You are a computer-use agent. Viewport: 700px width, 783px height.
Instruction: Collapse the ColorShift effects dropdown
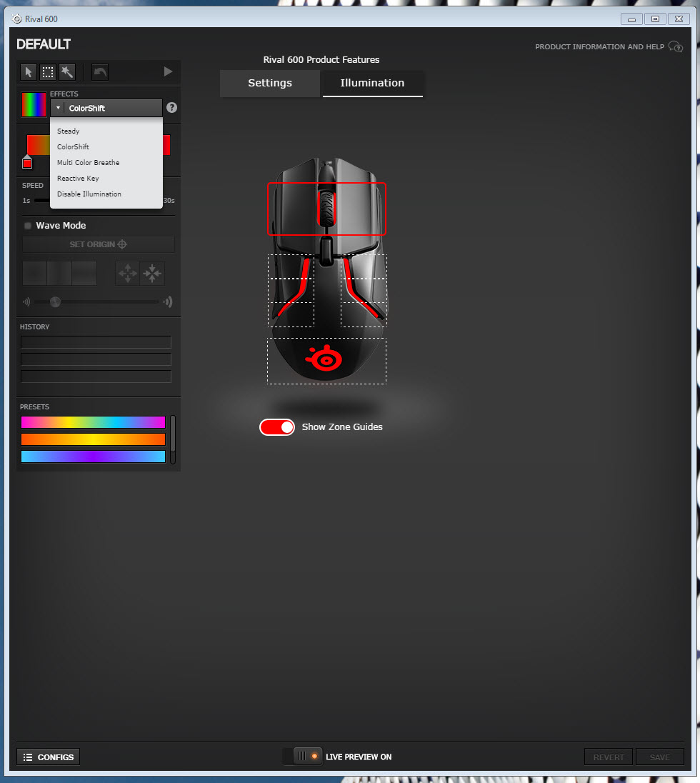pos(106,108)
